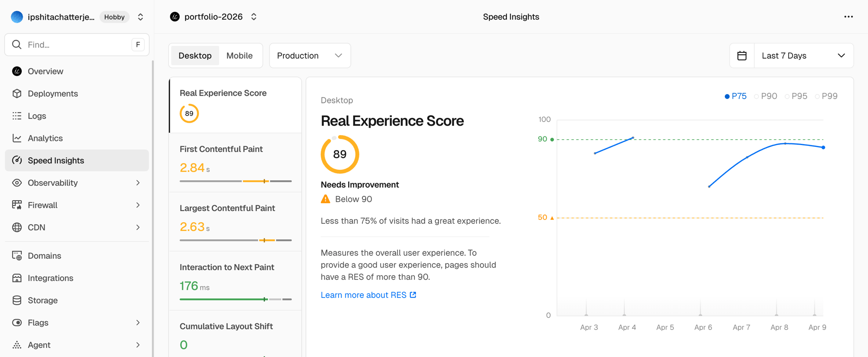Click the Flags toggle icon
Image resolution: width=868 pixels, height=357 pixels.
[17, 323]
